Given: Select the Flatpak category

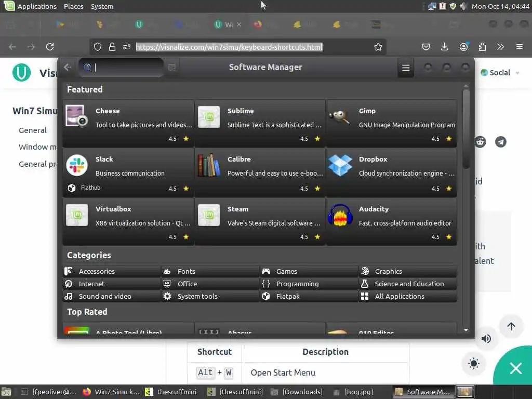Looking at the screenshot, I should 309,296.
